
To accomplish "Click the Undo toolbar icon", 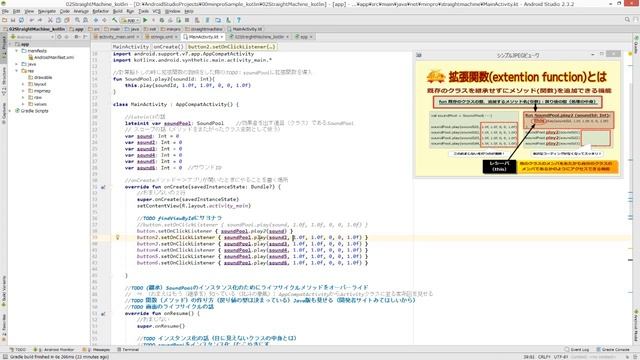I will [x=32, y=20].
